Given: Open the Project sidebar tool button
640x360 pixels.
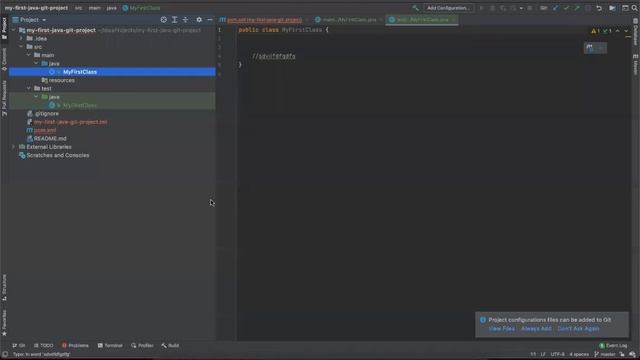Looking at the screenshot, I should [4, 28].
